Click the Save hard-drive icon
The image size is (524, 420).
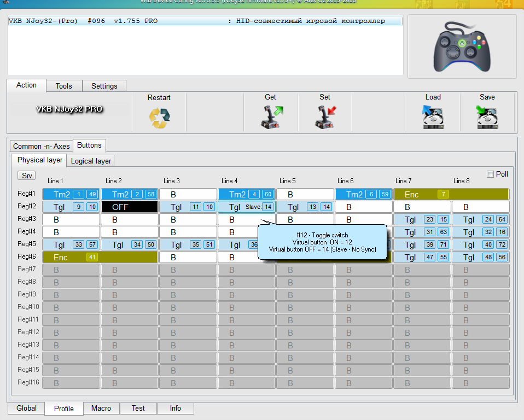coord(487,117)
